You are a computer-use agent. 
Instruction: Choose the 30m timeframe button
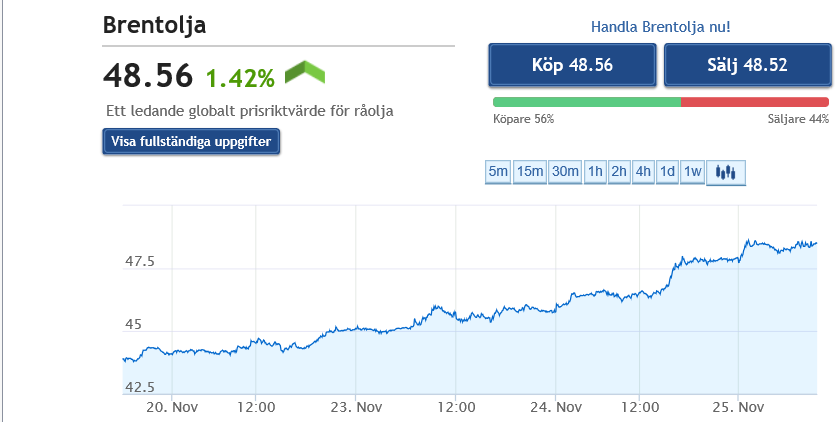click(565, 172)
